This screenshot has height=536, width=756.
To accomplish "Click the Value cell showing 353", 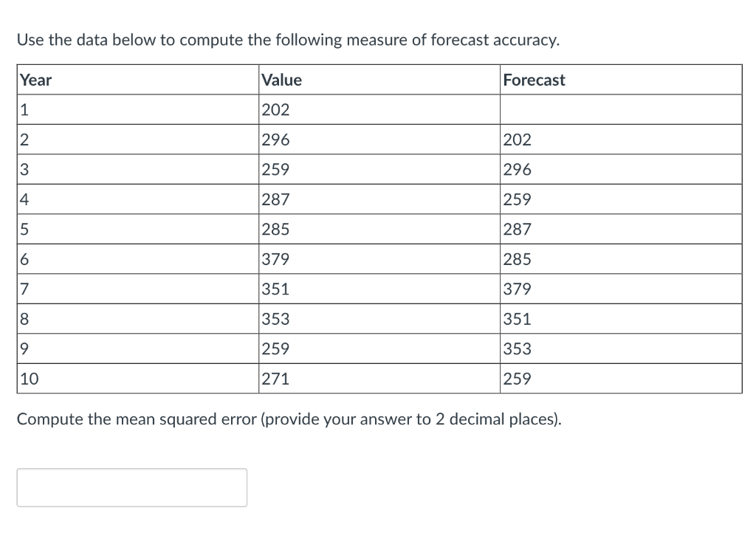I will [x=274, y=318].
